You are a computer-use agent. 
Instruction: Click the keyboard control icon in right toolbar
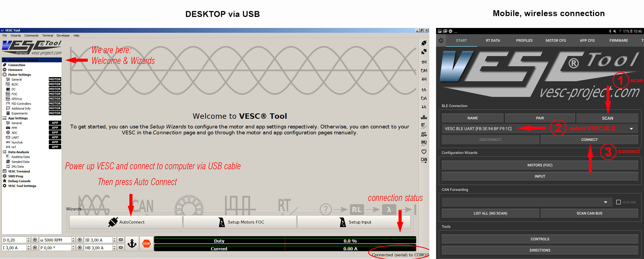pos(424,117)
